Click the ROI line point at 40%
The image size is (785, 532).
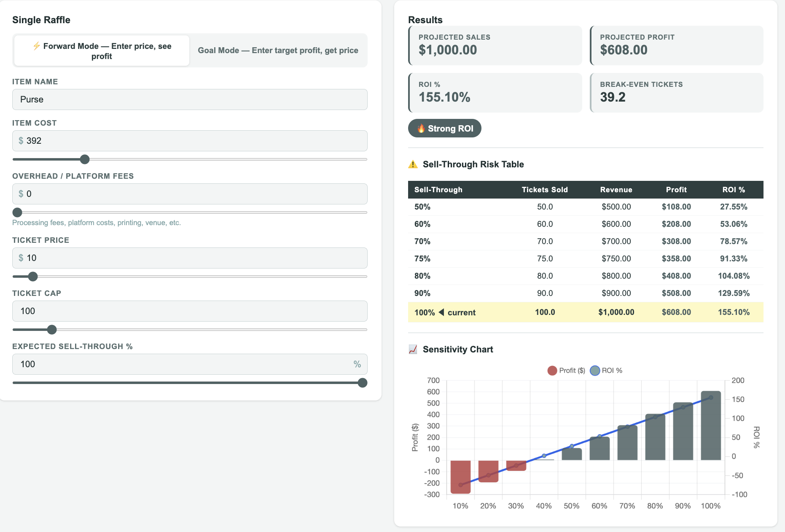point(544,456)
